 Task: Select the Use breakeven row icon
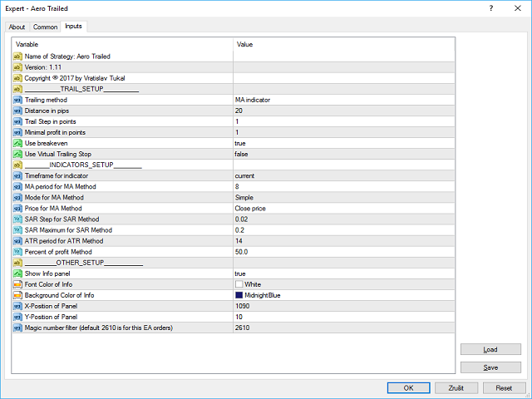[17, 143]
